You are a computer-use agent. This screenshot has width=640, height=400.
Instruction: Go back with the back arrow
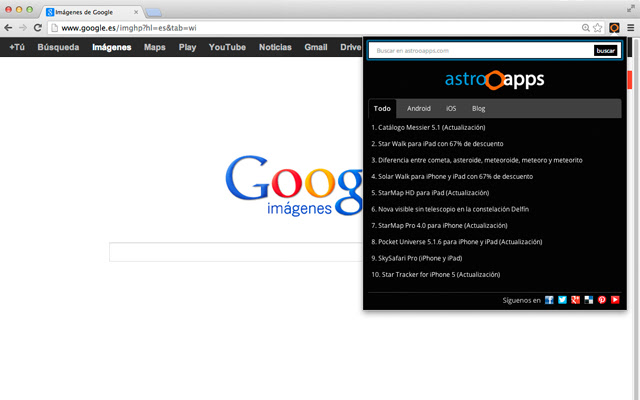(x=8, y=28)
